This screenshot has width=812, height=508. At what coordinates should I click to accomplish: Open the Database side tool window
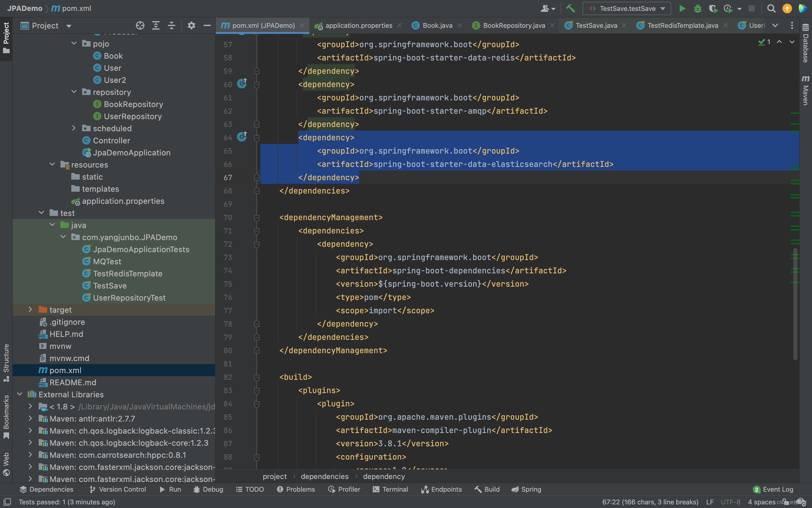tap(806, 43)
